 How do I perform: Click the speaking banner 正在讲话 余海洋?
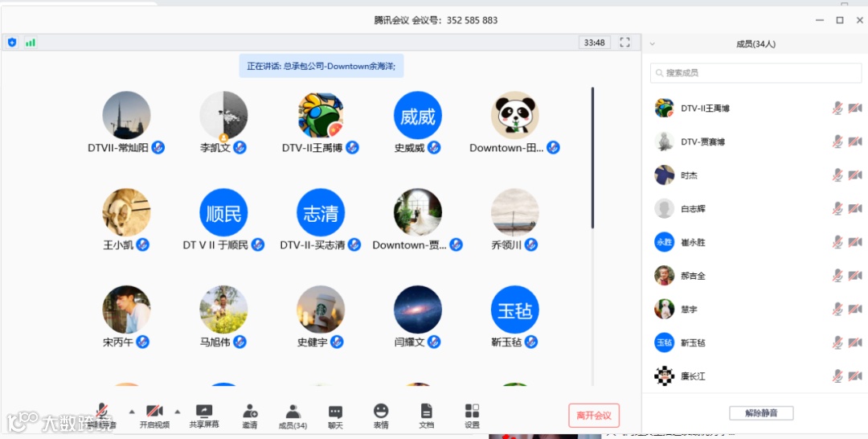321,66
